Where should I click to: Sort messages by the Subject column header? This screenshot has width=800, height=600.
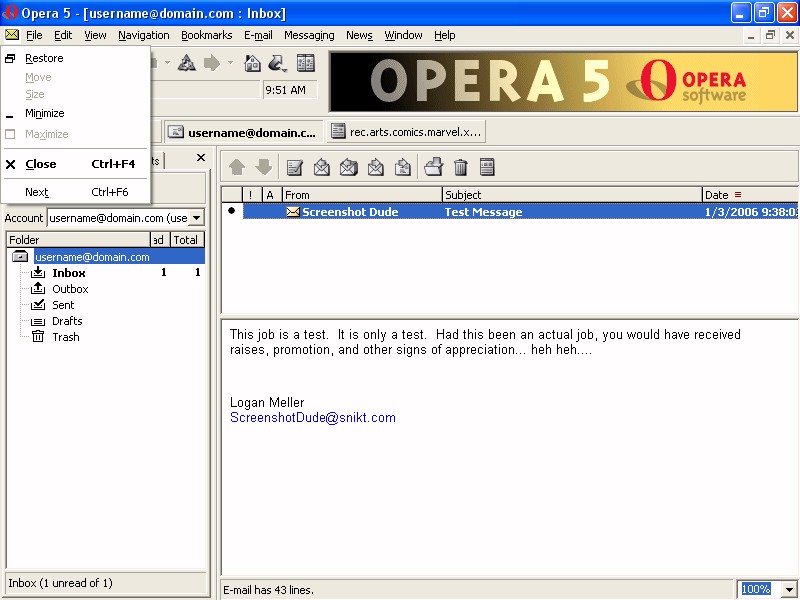tap(572, 194)
